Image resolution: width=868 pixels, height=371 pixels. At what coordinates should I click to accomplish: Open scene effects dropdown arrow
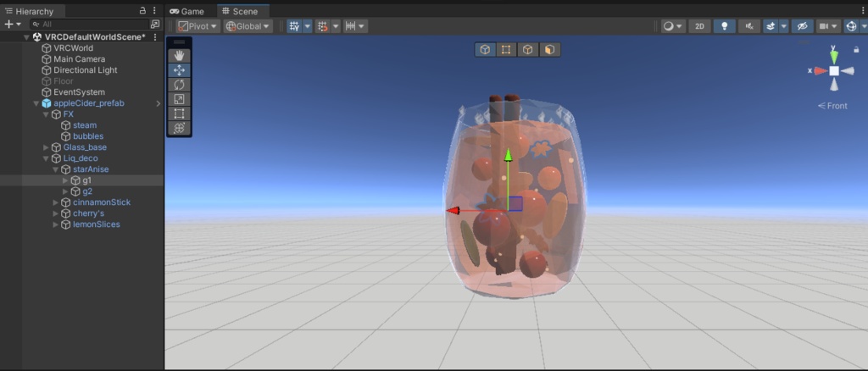(x=784, y=26)
